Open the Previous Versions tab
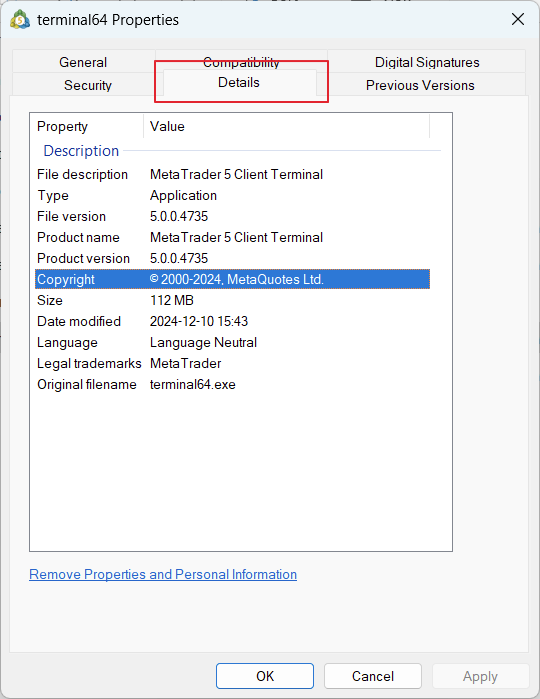 pos(420,85)
